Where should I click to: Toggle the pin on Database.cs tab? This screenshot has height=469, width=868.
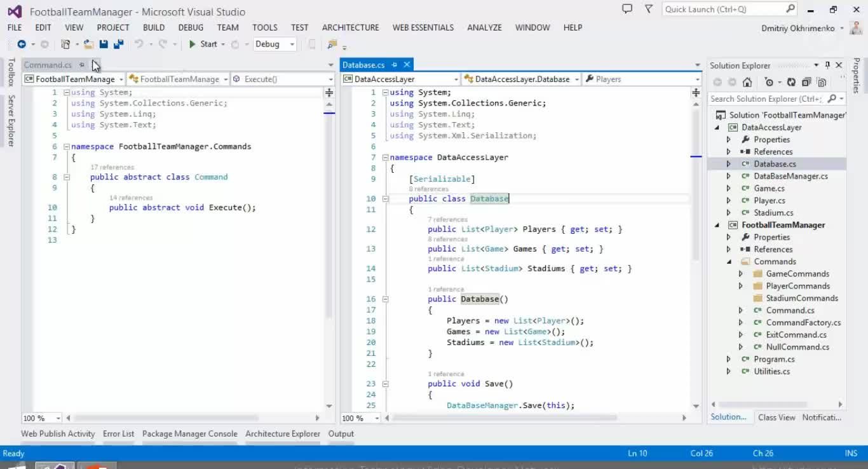(x=394, y=65)
